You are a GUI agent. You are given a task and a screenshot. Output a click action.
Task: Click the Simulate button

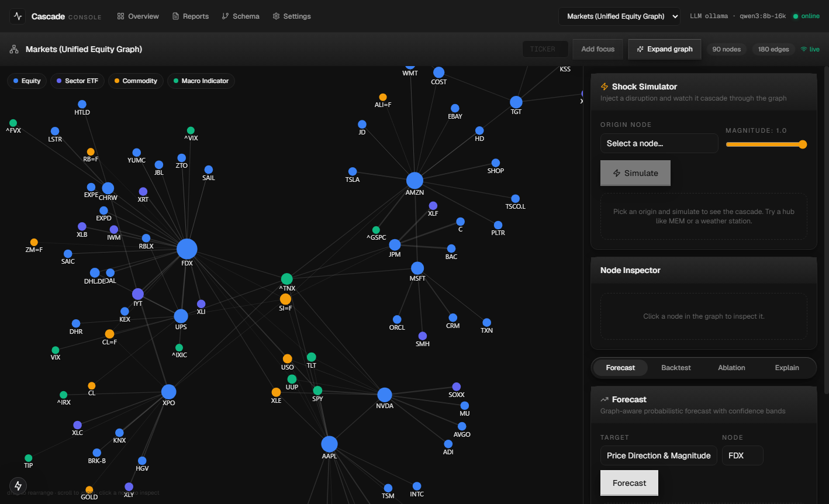click(635, 173)
